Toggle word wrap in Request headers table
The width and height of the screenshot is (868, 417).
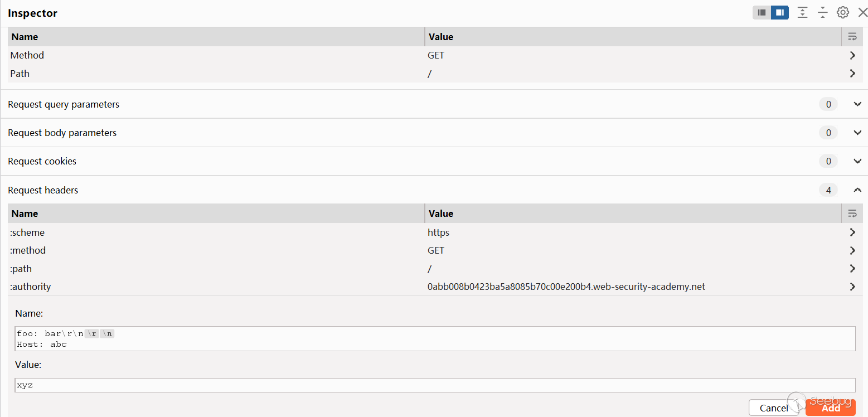click(x=852, y=214)
